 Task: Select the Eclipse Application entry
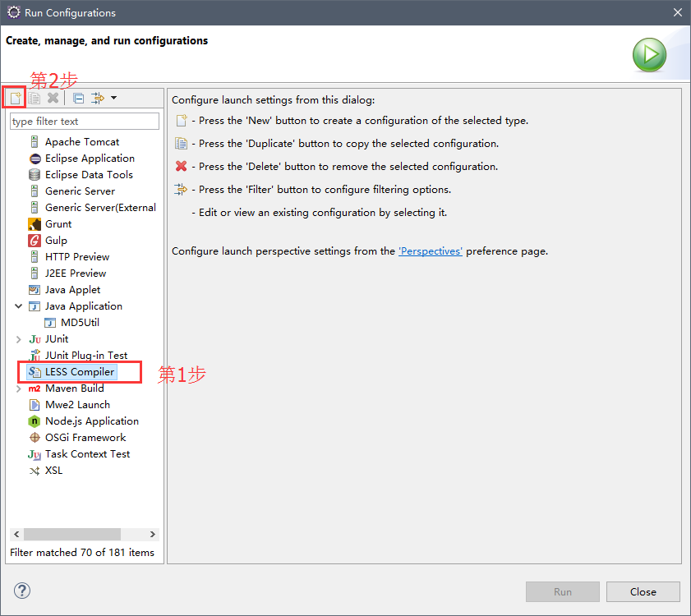click(x=90, y=159)
